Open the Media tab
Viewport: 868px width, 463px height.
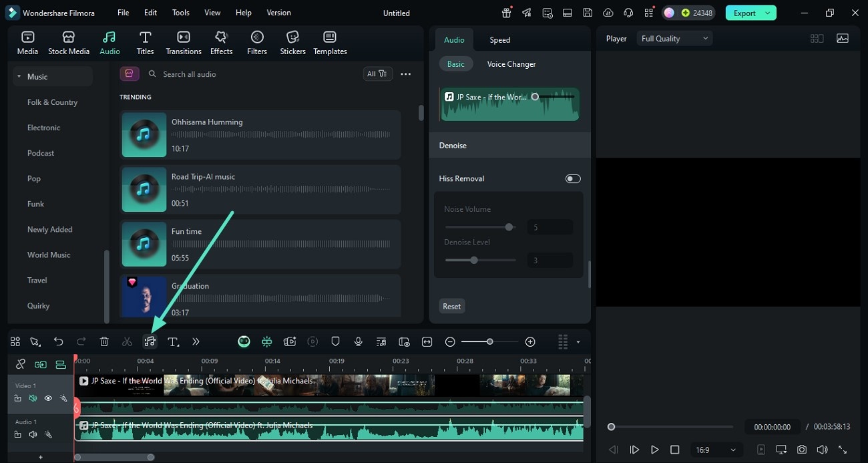[27, 43]
